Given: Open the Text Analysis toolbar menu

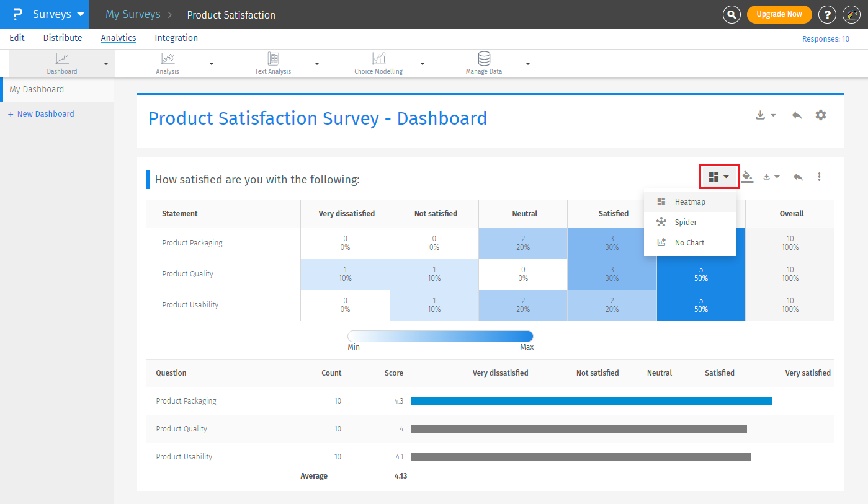Looking at the screenshot, I should coord(273,63).
